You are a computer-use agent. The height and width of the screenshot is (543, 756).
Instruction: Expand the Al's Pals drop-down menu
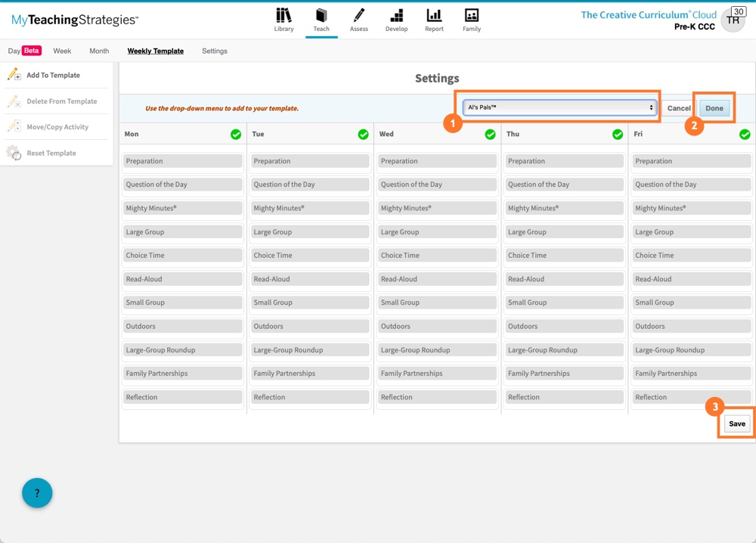click(x=559, y=108)
